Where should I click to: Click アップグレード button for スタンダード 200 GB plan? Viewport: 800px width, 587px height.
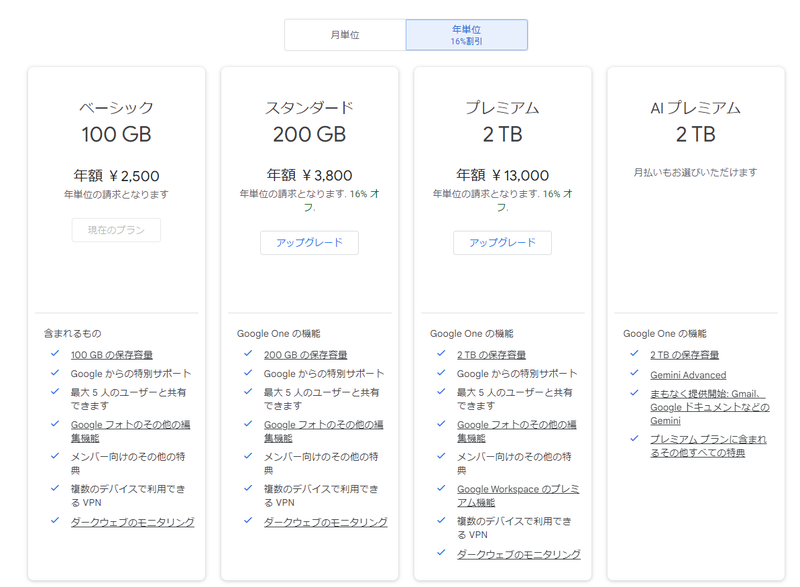[x=309, y=243]
